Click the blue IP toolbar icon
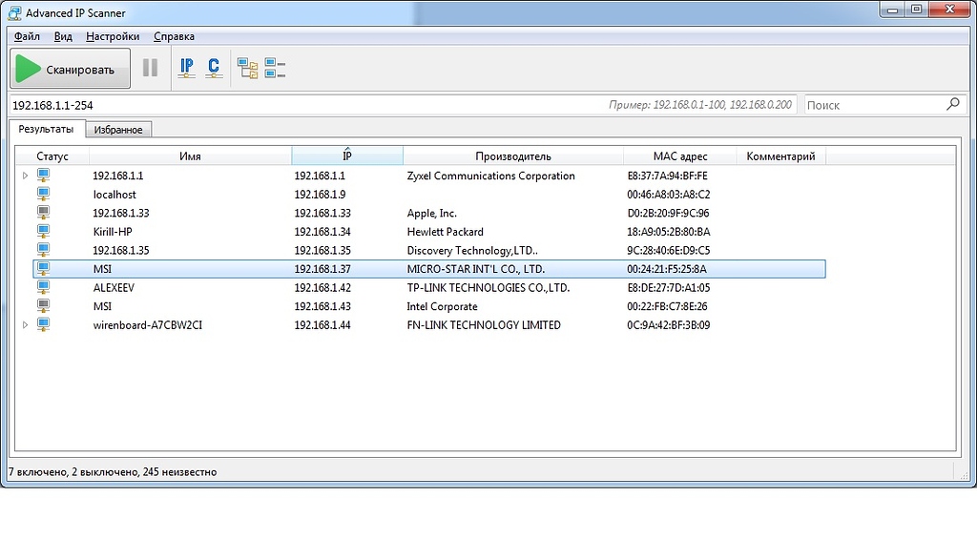 tap(187, 69)
